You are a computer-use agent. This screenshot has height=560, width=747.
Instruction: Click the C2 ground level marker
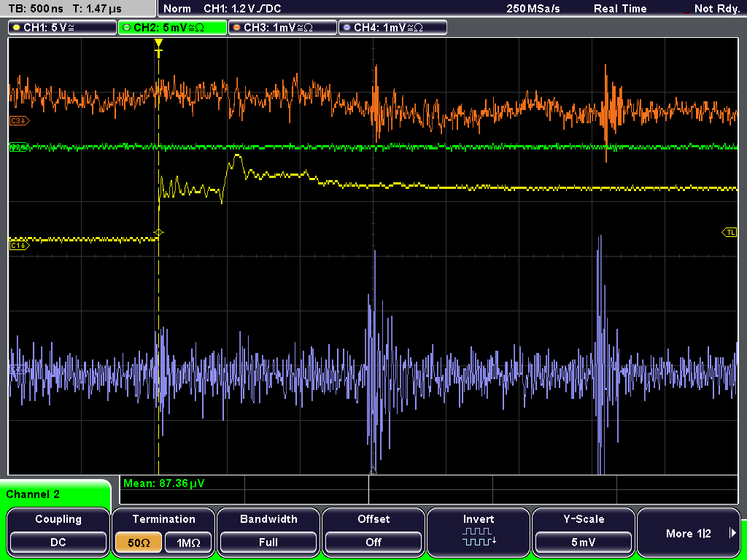19,147
